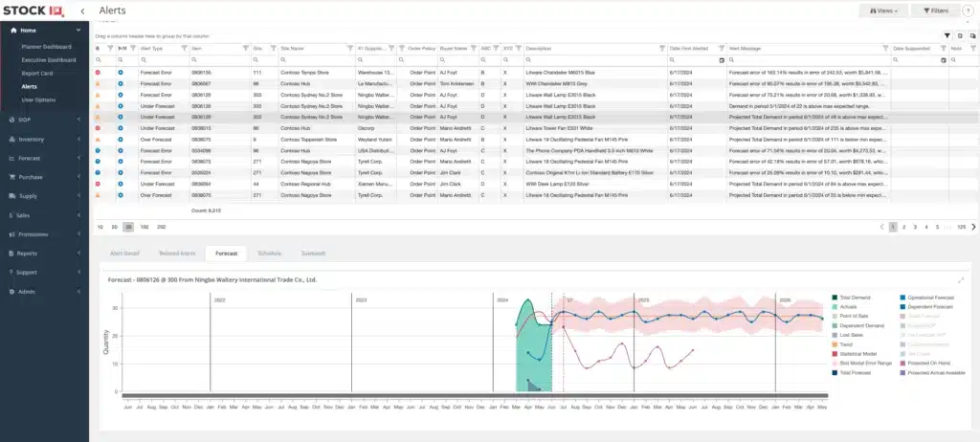Click orange warning icon on Contoso Toppenish Store row
980x442 pixels.
98,140
